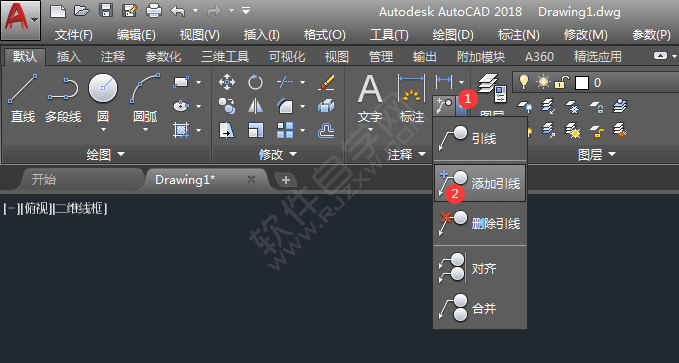
Task: Toggle layer 0 lock padlock icon
Action: click(562, 81)
